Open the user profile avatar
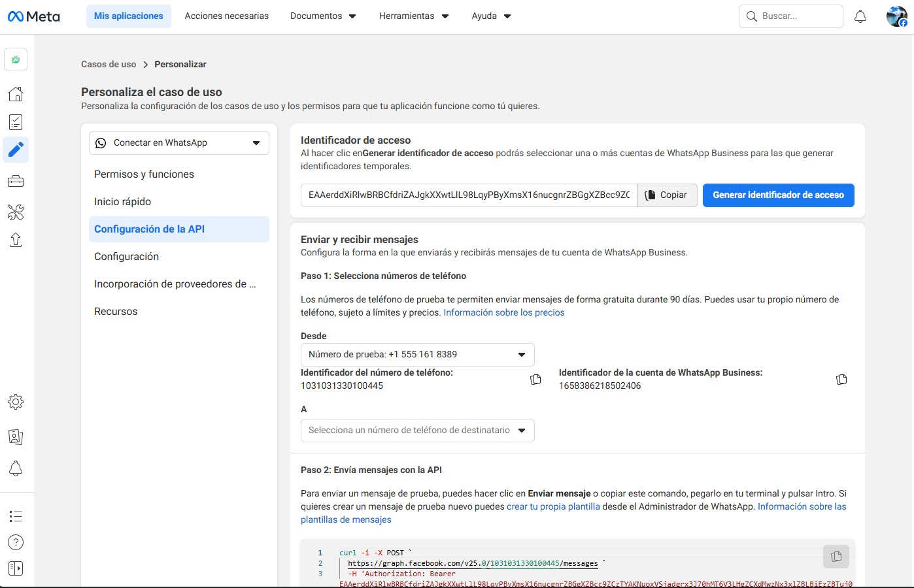This screenshot has width=914, height=588. pos(896,16)
